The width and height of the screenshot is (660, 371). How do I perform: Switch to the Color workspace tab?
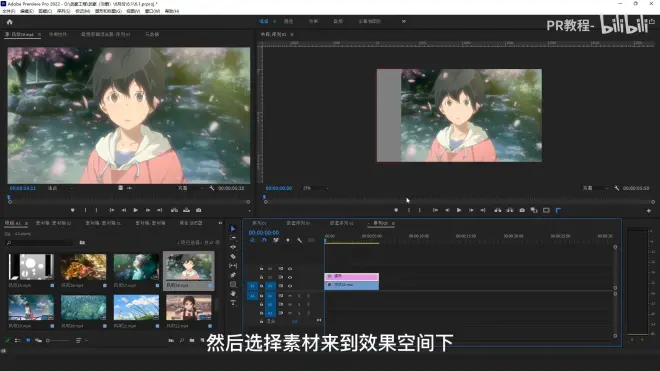(288, 21)
